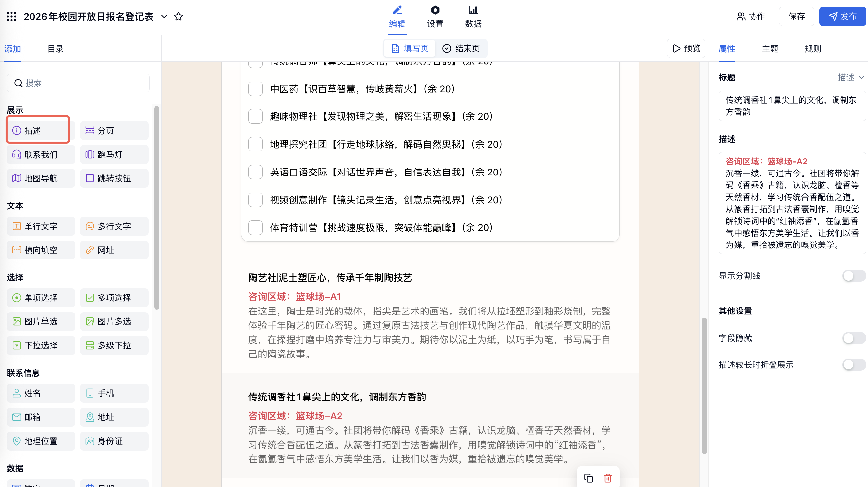Check the 视频创意制作 option checkbox

tap(255, 200)
